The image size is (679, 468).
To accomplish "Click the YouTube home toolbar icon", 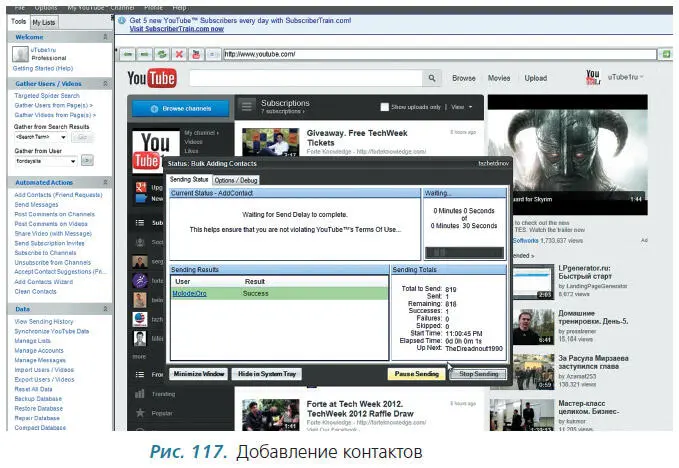I will [x=196, y=55].
